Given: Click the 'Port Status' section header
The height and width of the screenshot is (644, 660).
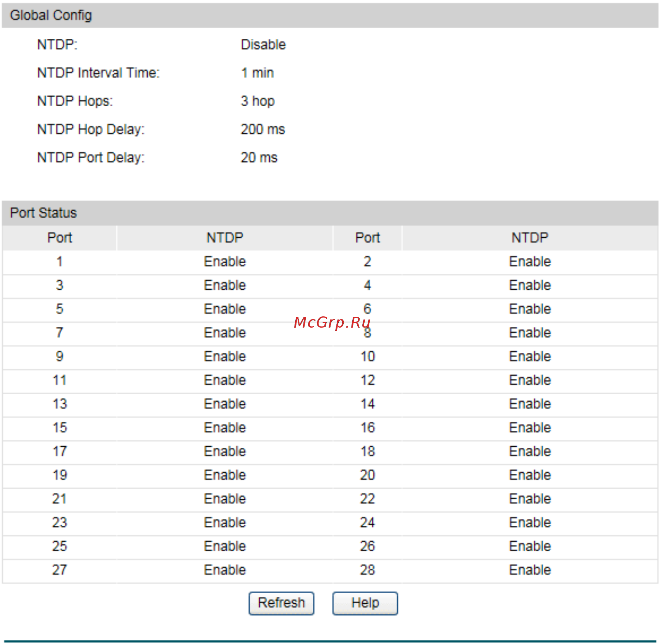Looking at the screenshot, I should tap(330, 213).
